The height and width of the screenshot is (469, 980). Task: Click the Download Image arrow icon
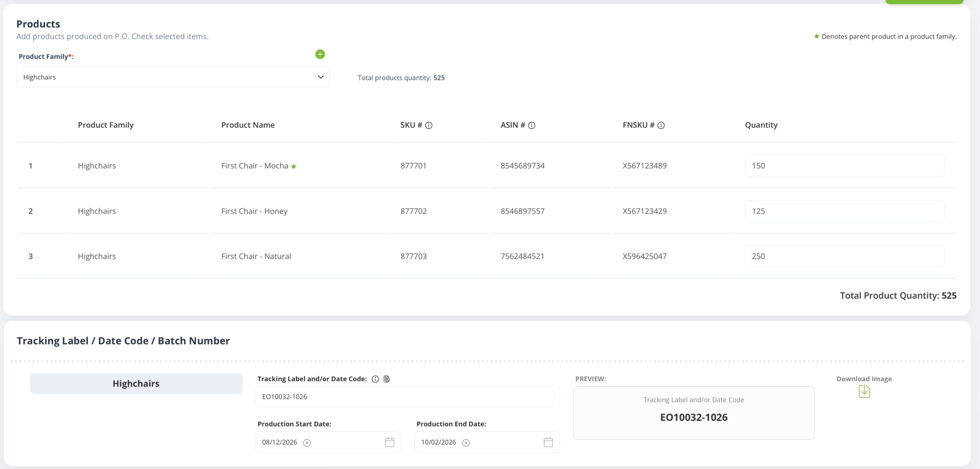click(x=864, y=391)
